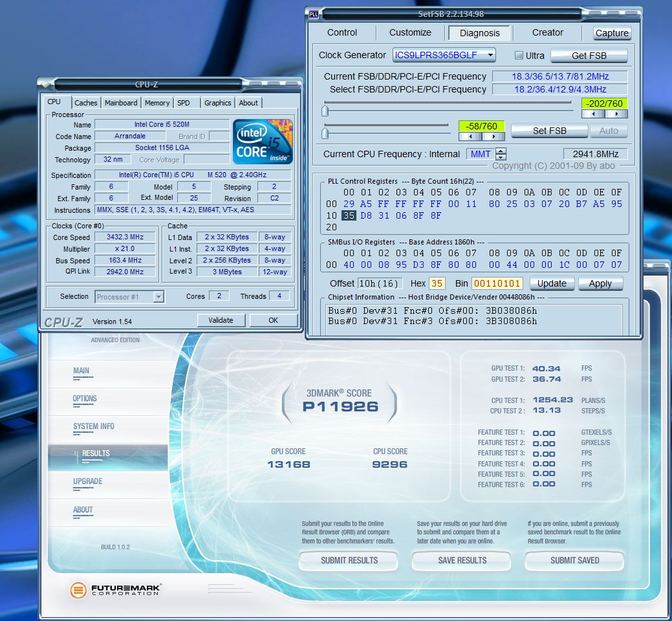Click the P11926 3DMark score
The width and height of the screenshot is (672, 621).
pos(341,406)
